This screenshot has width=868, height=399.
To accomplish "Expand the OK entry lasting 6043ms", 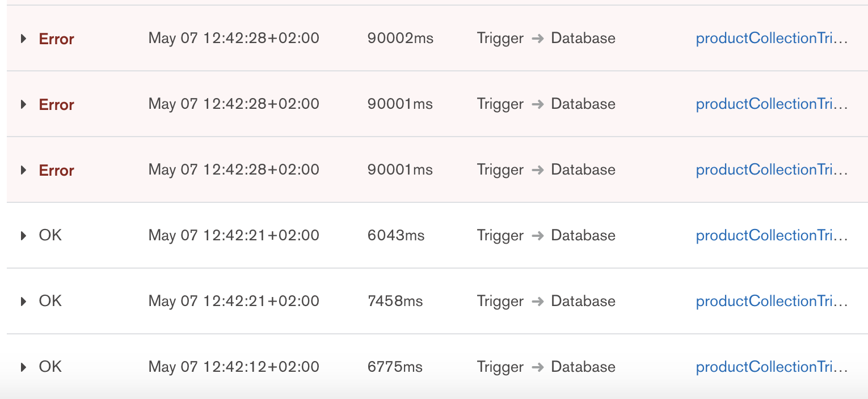I will pyautogui.click(x=23, y=236).
